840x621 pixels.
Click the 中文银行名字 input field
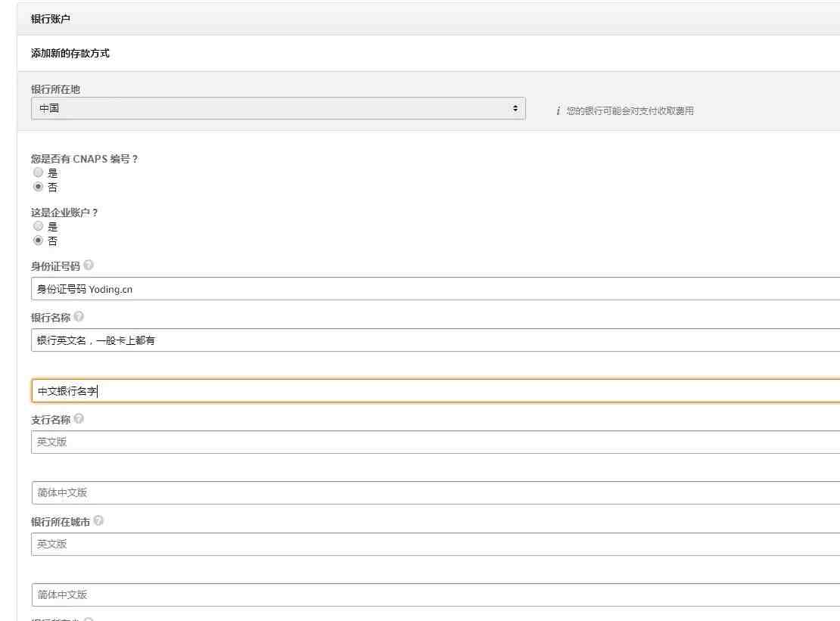tap(436, 391)
